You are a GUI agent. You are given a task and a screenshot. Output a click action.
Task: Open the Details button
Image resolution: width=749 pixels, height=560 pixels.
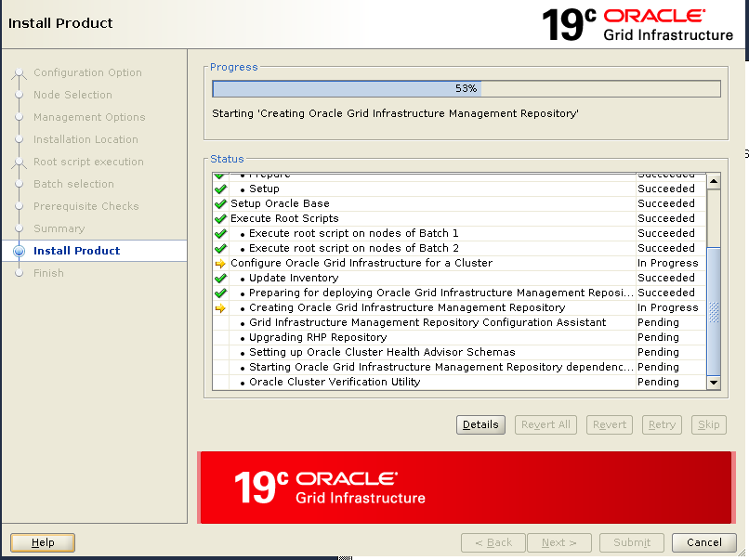pos(480,424)
